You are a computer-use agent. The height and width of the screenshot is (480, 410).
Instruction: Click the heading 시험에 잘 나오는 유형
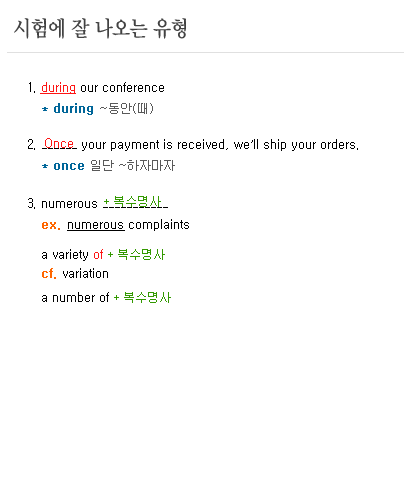pyautogui.click(x=100, y=29)
